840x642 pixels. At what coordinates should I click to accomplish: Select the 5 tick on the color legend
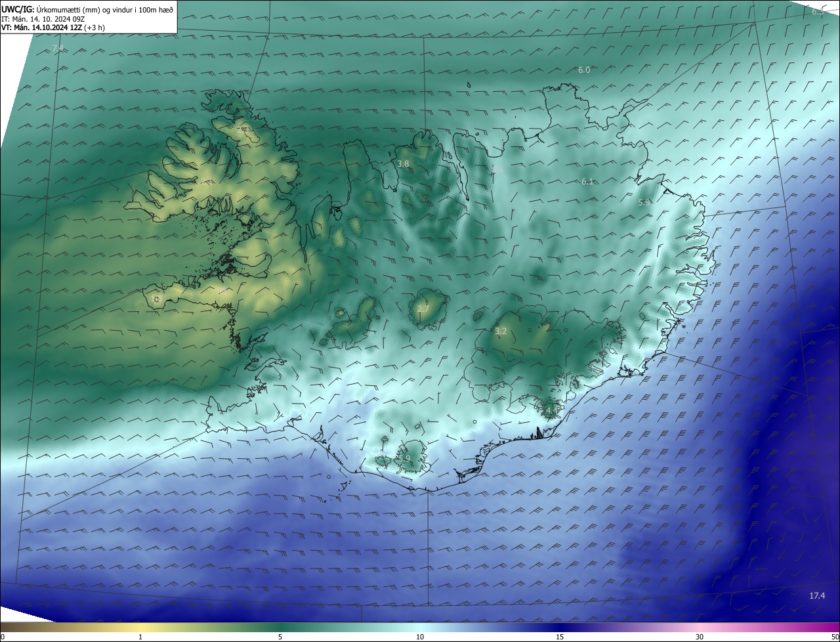280,637
